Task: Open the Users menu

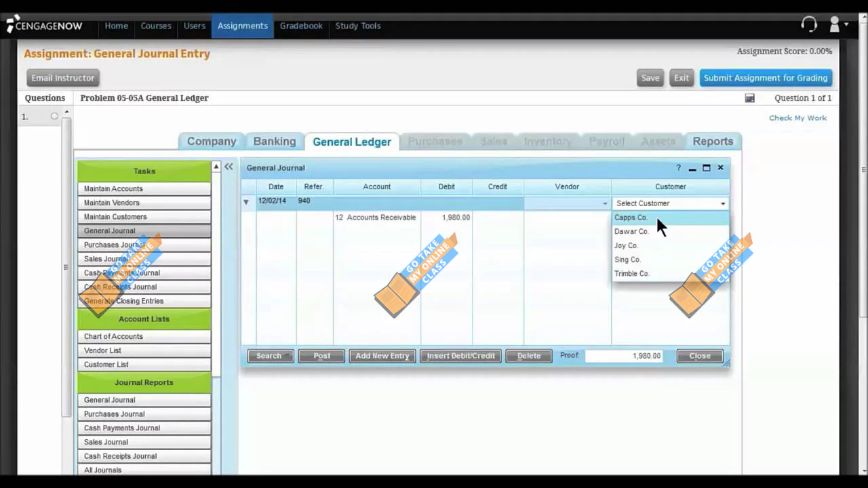Action: click(195, 26)
